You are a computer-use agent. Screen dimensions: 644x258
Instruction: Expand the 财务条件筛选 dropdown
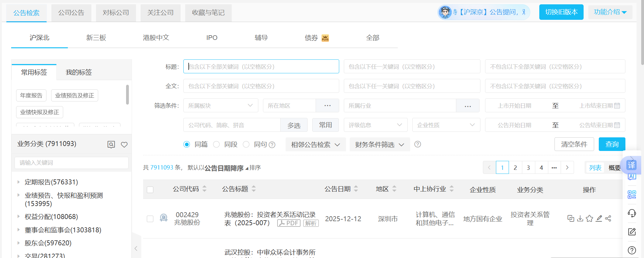click(379, 144)
